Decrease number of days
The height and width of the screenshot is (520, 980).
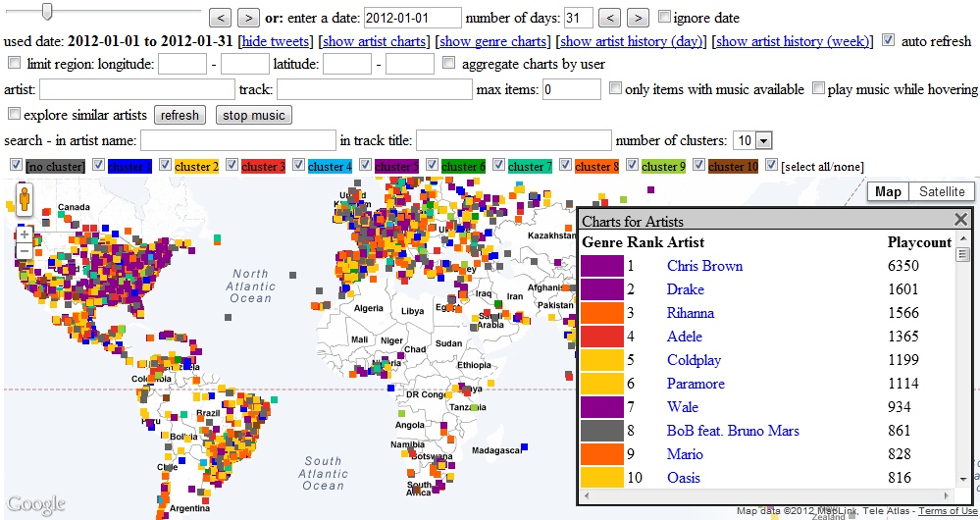tap(609, 18)
